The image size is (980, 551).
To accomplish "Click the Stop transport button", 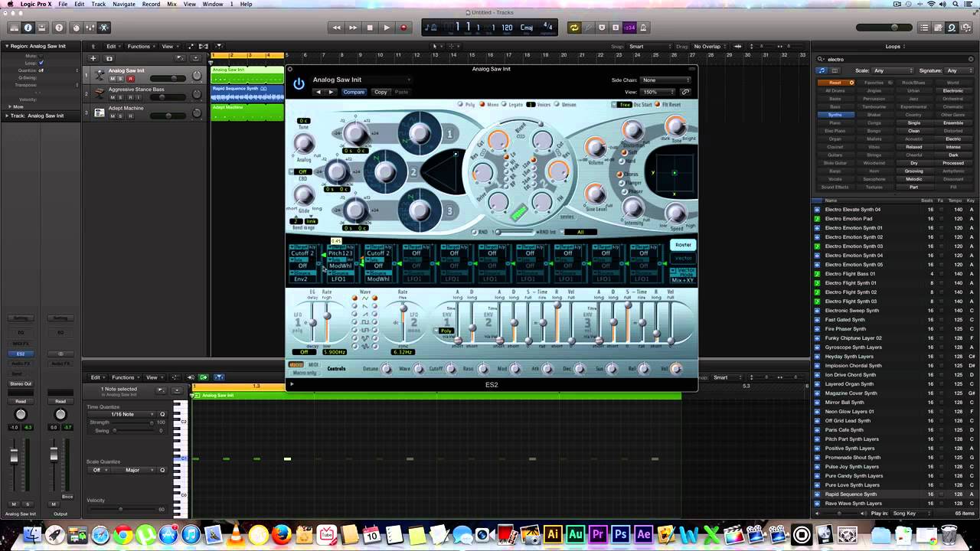I will (x=370, y=28).
